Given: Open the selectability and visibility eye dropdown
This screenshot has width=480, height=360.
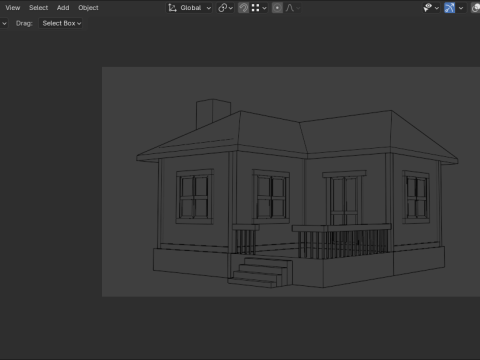Looking at the screenshot, I should point(431,8).
